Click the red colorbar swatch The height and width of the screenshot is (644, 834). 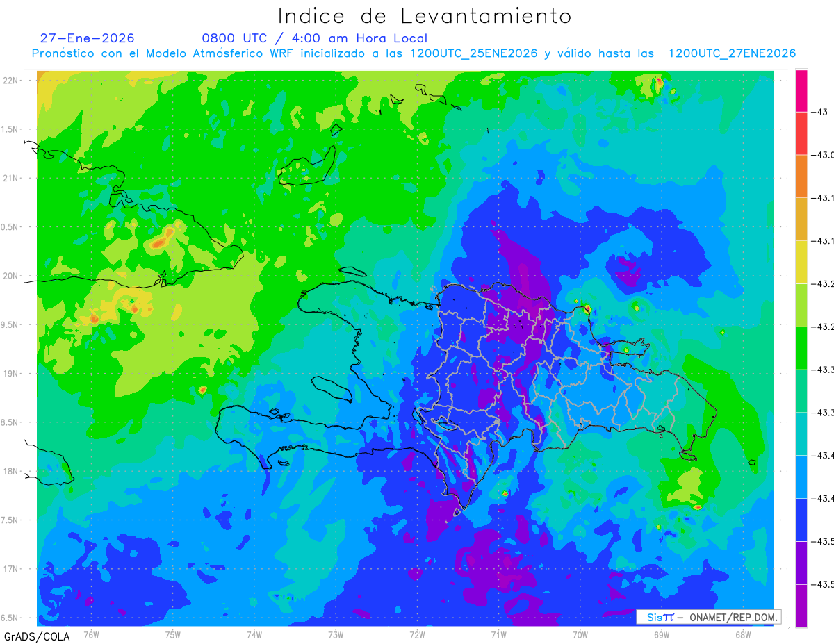coord(801,133)
